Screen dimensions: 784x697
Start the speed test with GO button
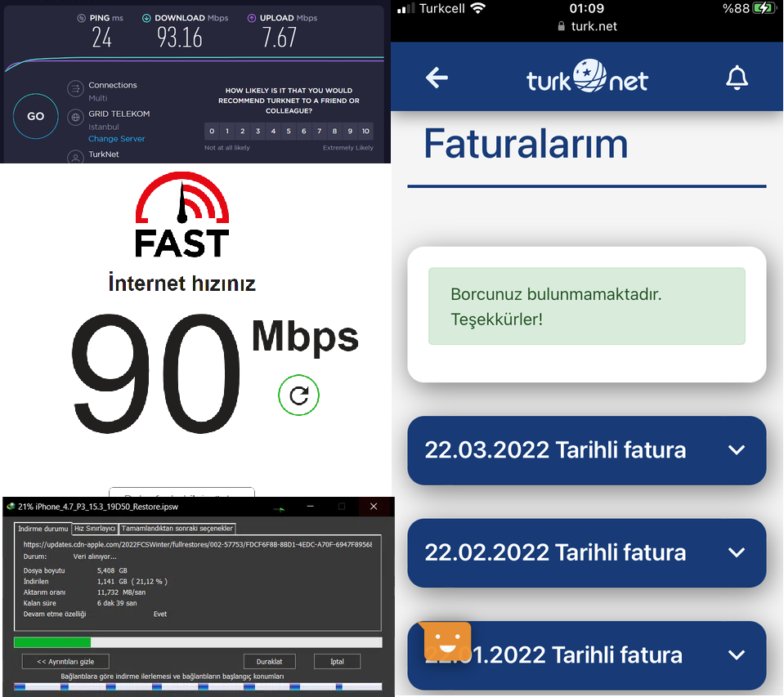coord(35,116)
